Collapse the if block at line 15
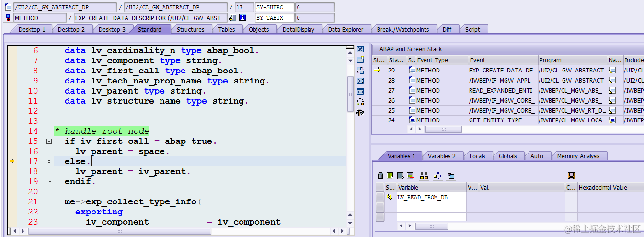Screen dimensions: 644x237 [x=48, y=142]
